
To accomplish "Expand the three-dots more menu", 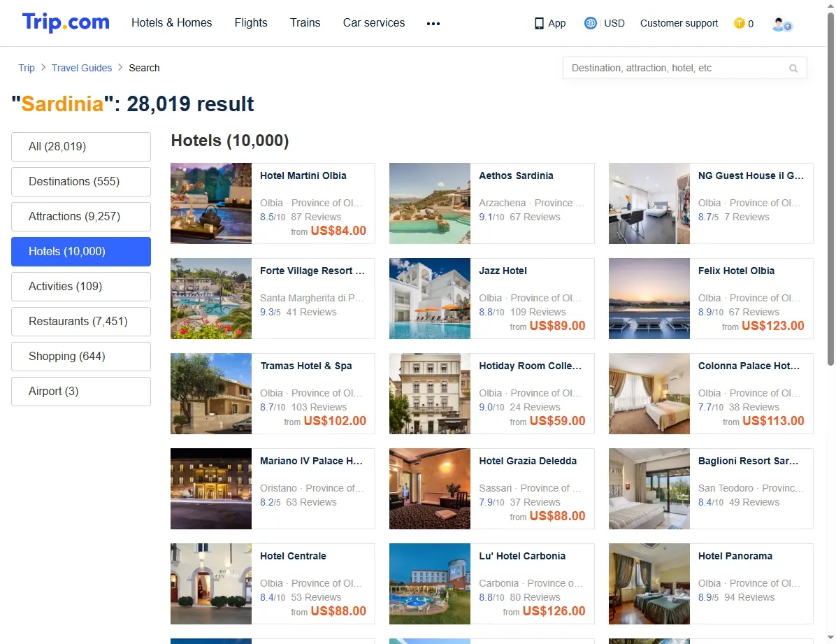I will point(433,24).
